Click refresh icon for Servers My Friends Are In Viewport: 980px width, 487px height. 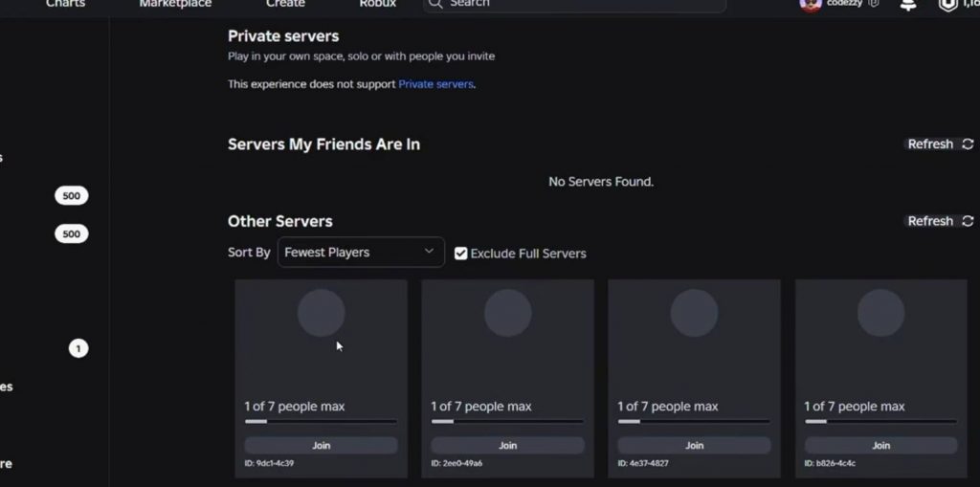point(968,144)
